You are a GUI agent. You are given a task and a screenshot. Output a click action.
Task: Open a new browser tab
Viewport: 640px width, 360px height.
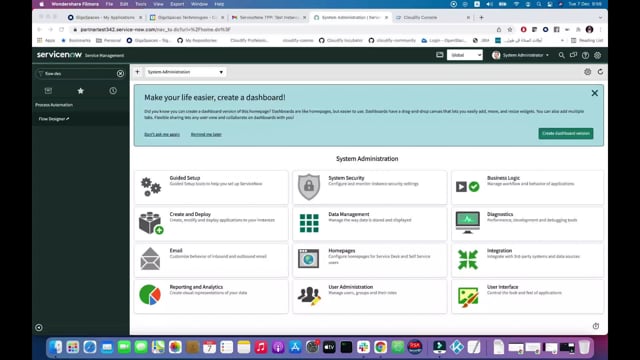[481, 18]
